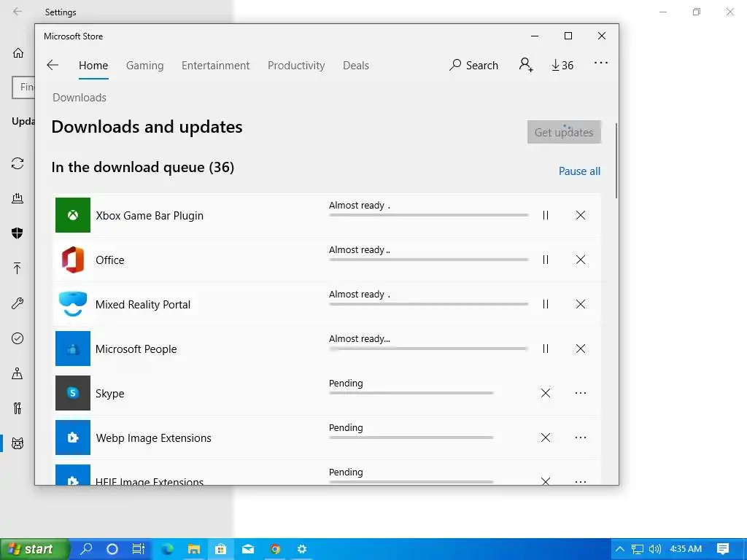Switch to the Home tab

93,65
